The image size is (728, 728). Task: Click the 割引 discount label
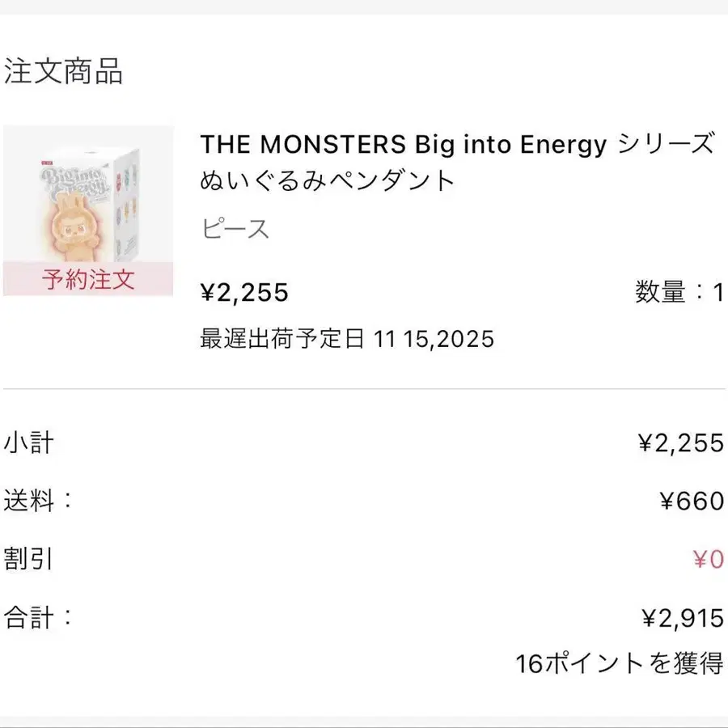point(29,559)
